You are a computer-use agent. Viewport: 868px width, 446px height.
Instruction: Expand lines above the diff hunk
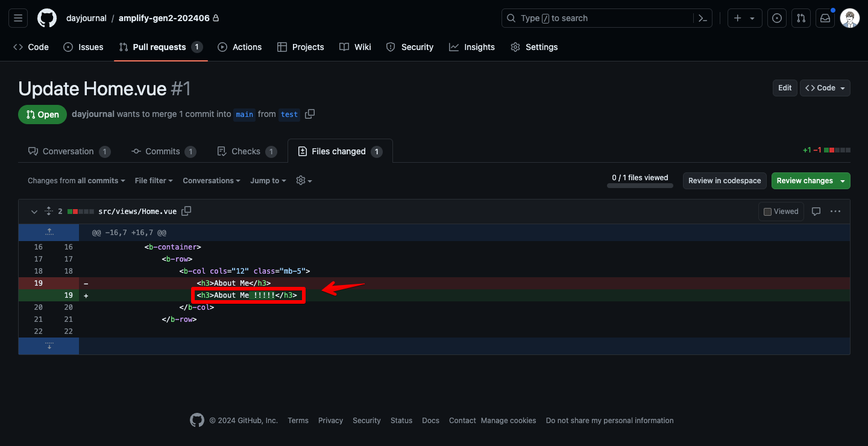coord(49,232)
